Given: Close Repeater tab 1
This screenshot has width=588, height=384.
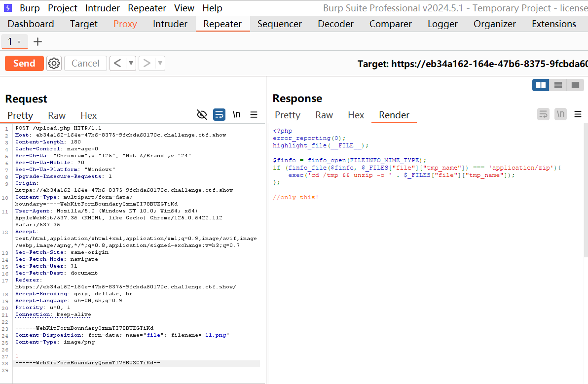Looking at the screenshot, I should 19,42.
